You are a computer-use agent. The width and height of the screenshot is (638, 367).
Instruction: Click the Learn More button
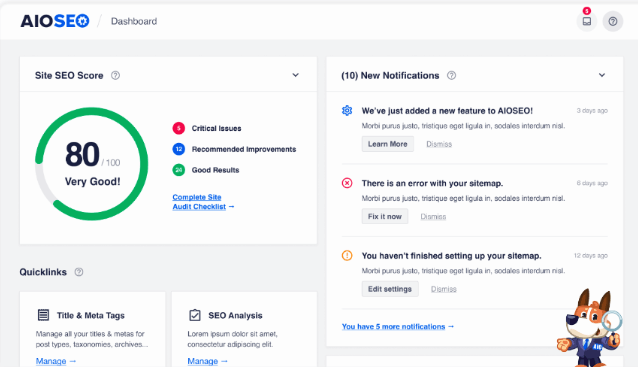click(x=388, y=144)
